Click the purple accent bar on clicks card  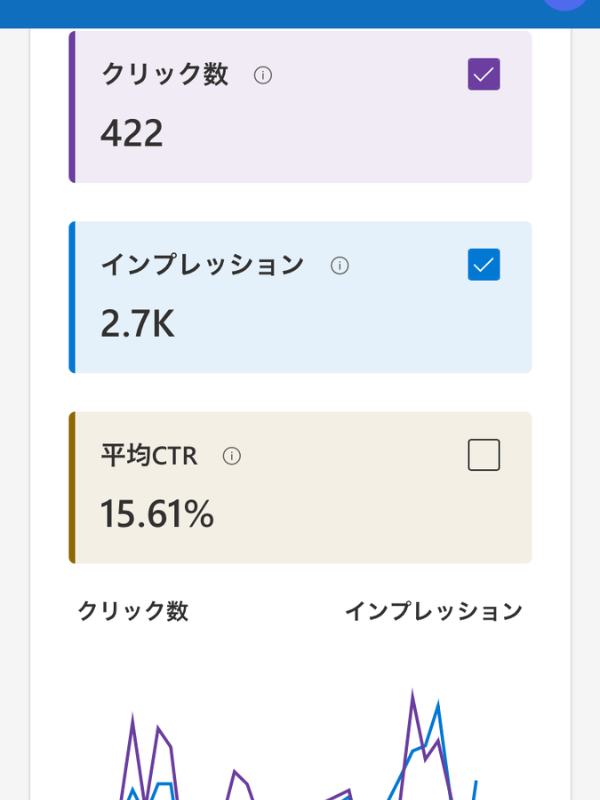tap(72, 107)
